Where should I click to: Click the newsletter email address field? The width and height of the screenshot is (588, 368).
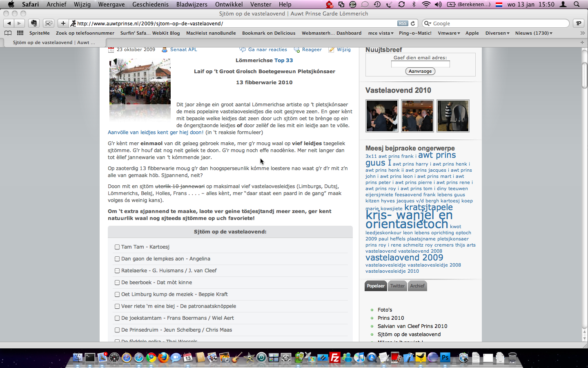click(x=420, y=64)
